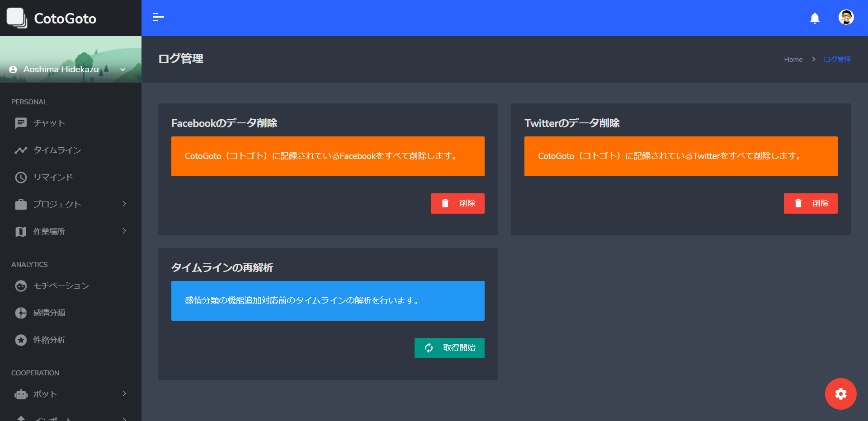Screen dimensions: 868x421
Task: Open the user avatar menu
Action: tap(846, 18)
